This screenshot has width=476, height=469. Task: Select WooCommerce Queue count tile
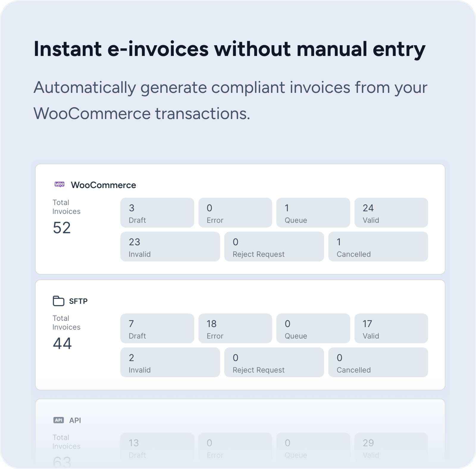point(313,213)
